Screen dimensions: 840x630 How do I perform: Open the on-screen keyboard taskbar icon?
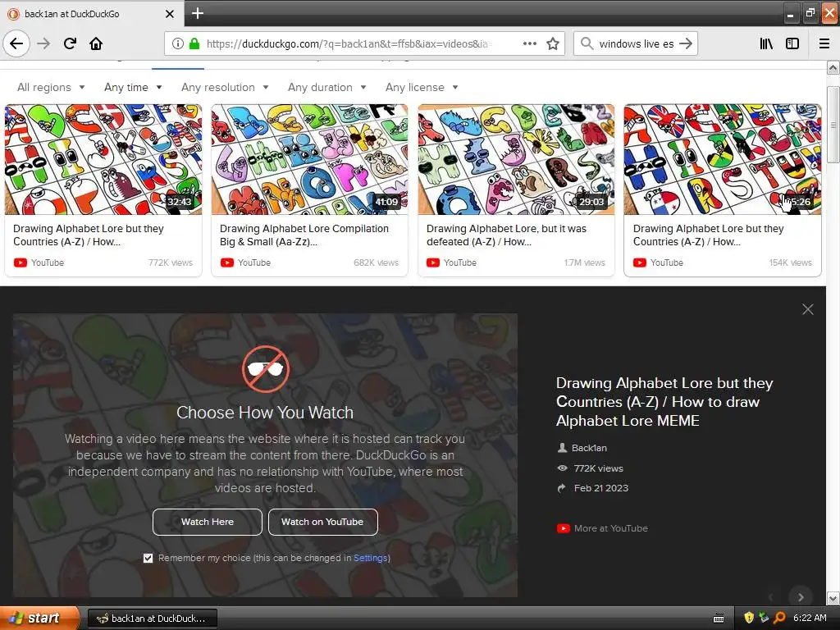[x=719, y=619]
